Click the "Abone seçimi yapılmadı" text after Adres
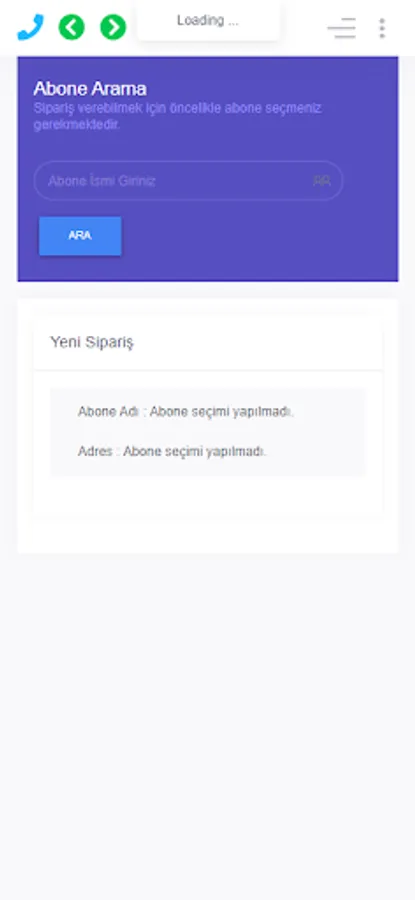Viewport: 415px width, 900px height. (x=195, y=451)
